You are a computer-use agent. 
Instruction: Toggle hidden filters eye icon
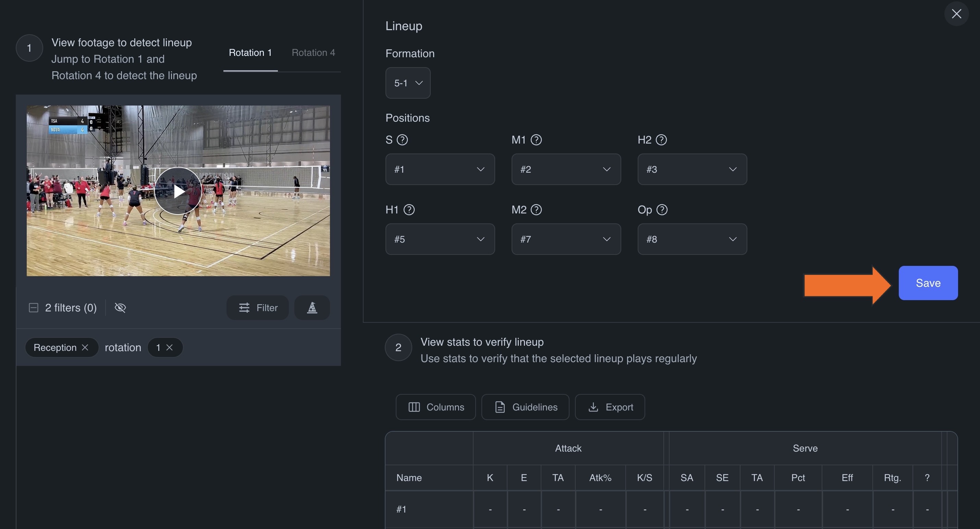pyautogui.click(x=120, y=308)
